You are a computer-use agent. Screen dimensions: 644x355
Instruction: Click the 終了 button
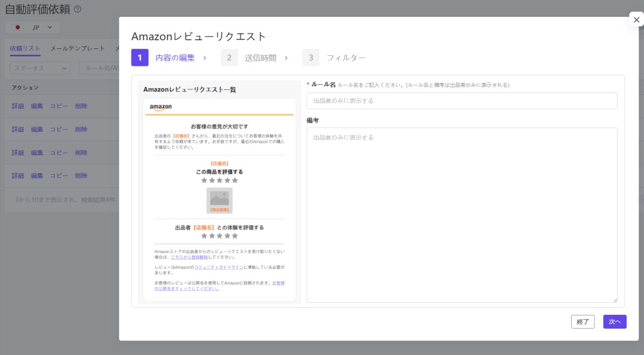(x=582, y=322)
